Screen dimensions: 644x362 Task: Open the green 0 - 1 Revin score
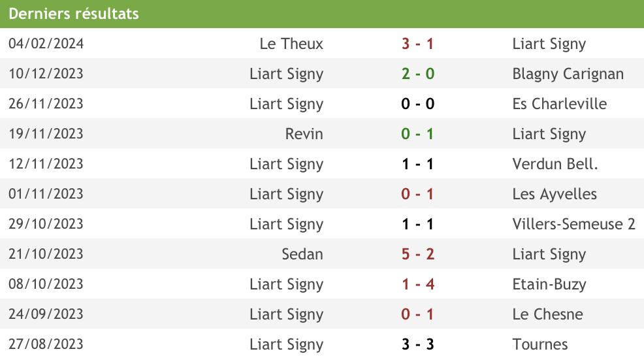tap(418, 134)
